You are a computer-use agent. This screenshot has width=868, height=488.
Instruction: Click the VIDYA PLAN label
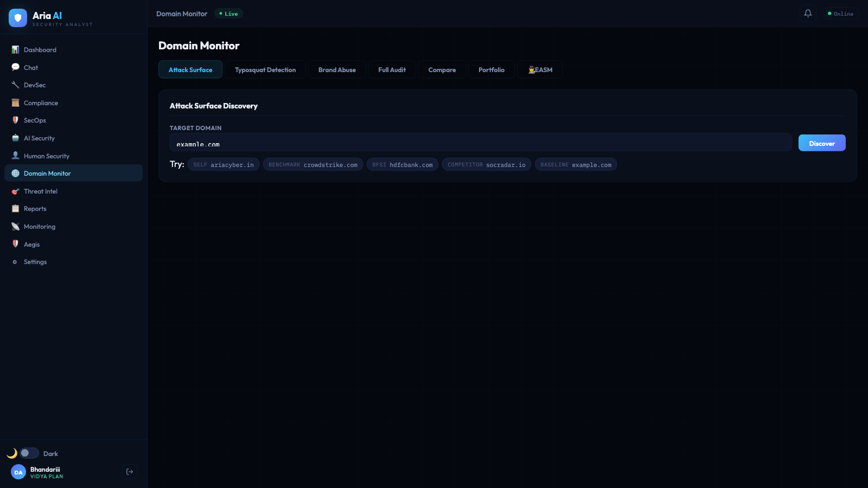tap(47, 477)
